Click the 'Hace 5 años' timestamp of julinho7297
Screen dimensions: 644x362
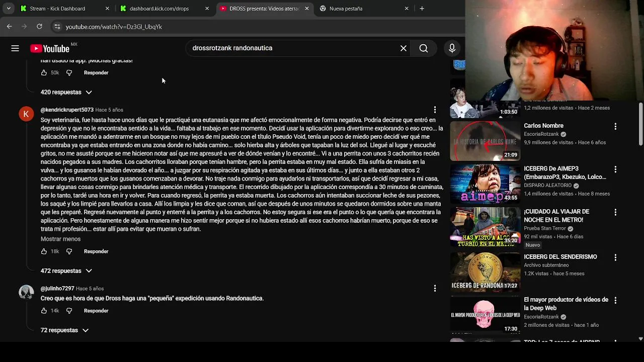(90, 289)
